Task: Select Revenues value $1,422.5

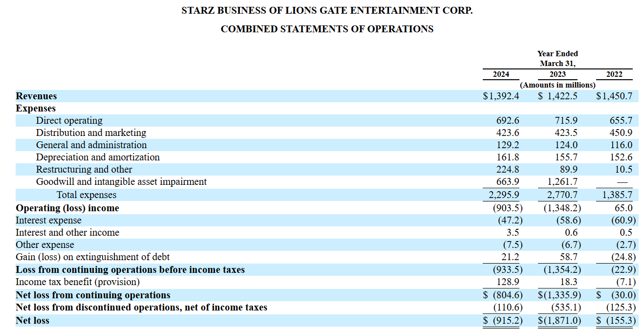Action: pos(558,96)
